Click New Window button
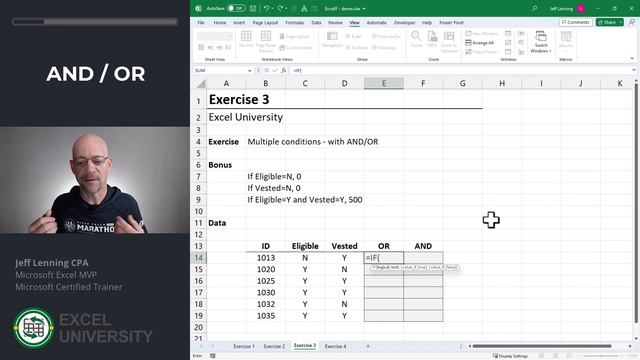The width and height of the screenshot is (640, 360). 482,33
